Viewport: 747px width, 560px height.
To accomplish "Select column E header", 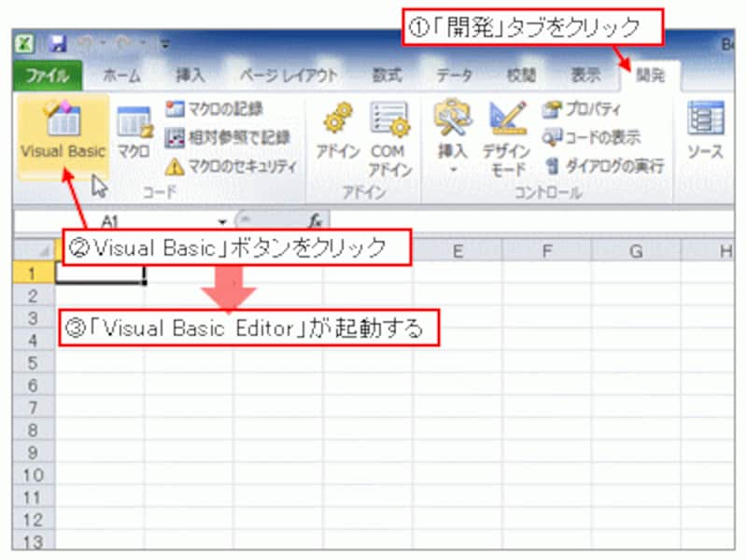I will 458,251.
